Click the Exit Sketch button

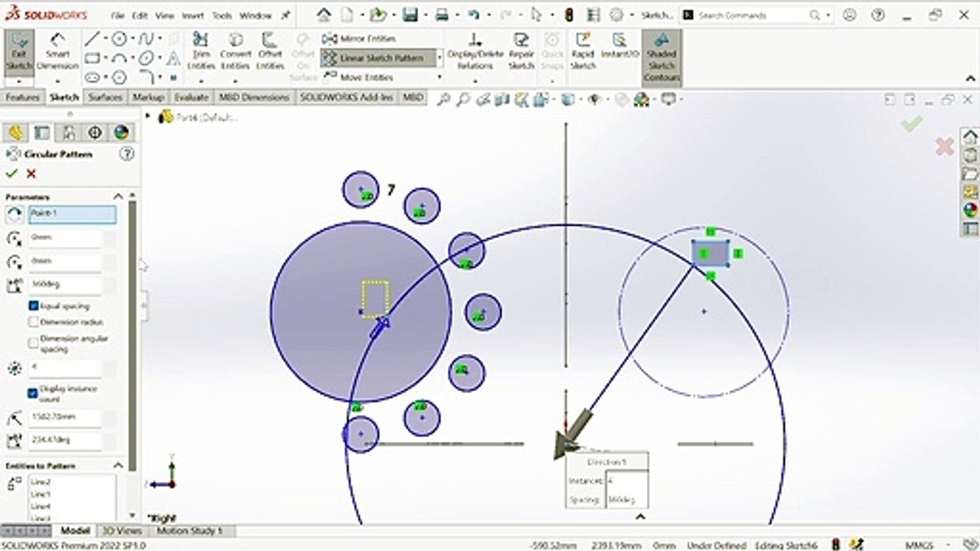coord(19,54)
